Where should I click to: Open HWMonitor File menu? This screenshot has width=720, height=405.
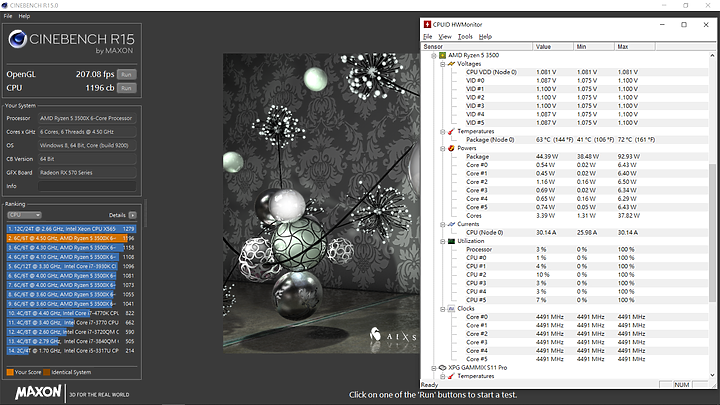(x=428, y=37)
